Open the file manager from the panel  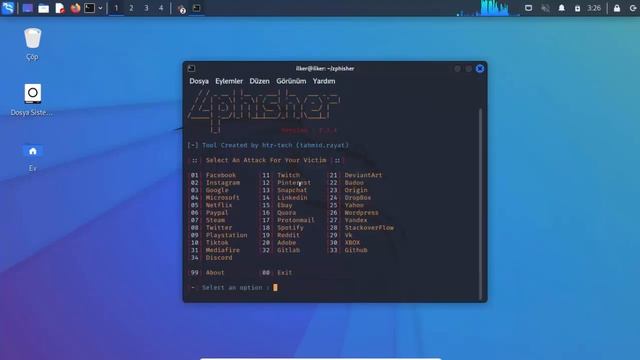pos(43,8)
